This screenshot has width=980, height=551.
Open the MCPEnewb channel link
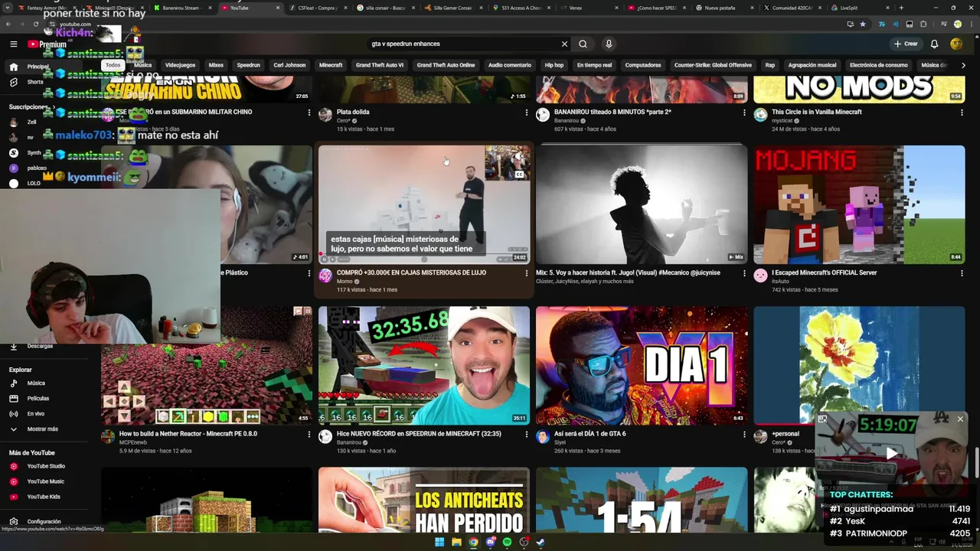(132, 442)
